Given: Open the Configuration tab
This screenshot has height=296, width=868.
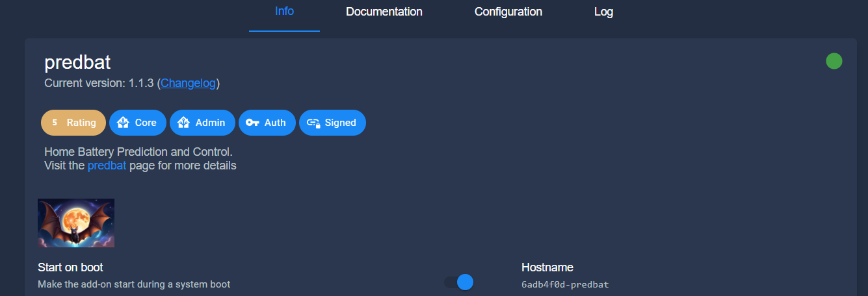Looking at the screenshot, I should [508, 12].
